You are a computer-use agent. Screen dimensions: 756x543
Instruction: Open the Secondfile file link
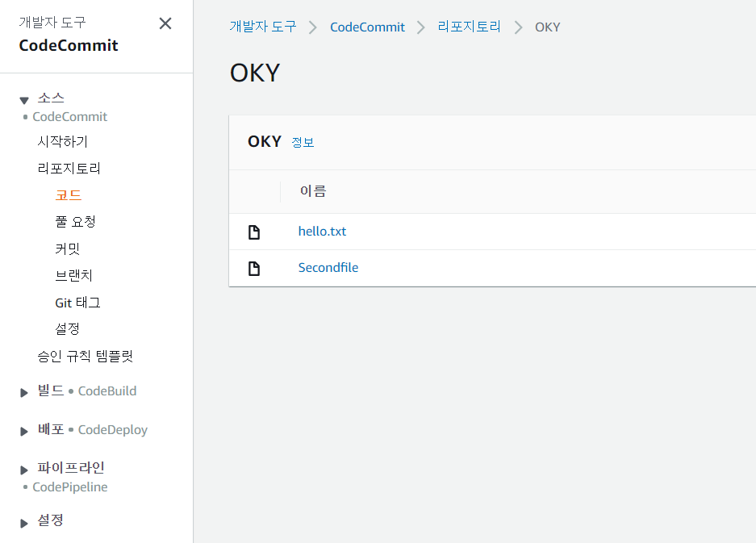click(328, 268)
